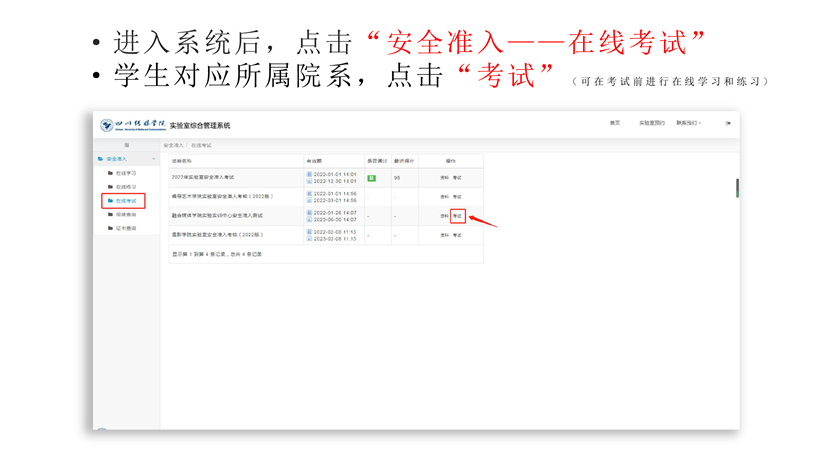
Task: Click the 安全准入 breadcrumb link
Action: [x=173, y=146]
